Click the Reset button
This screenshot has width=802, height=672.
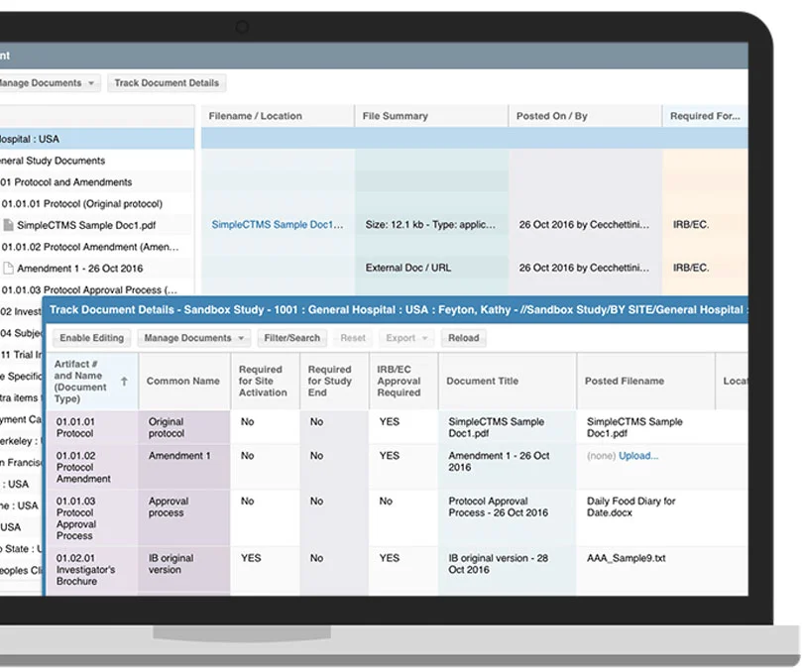(x=352, y=338)
